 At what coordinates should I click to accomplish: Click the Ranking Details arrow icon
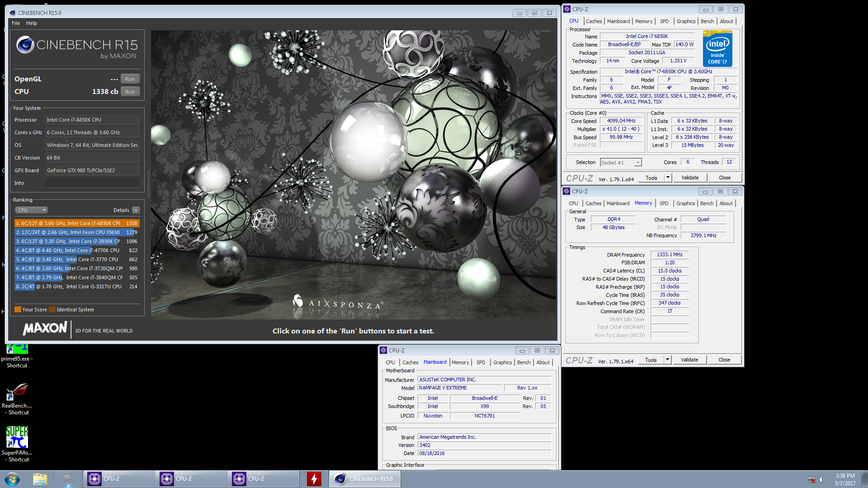(x=136, y=210)
